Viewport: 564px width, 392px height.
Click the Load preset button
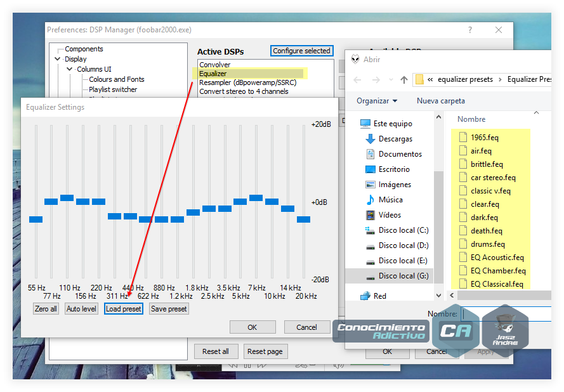[x=123, y=308]
